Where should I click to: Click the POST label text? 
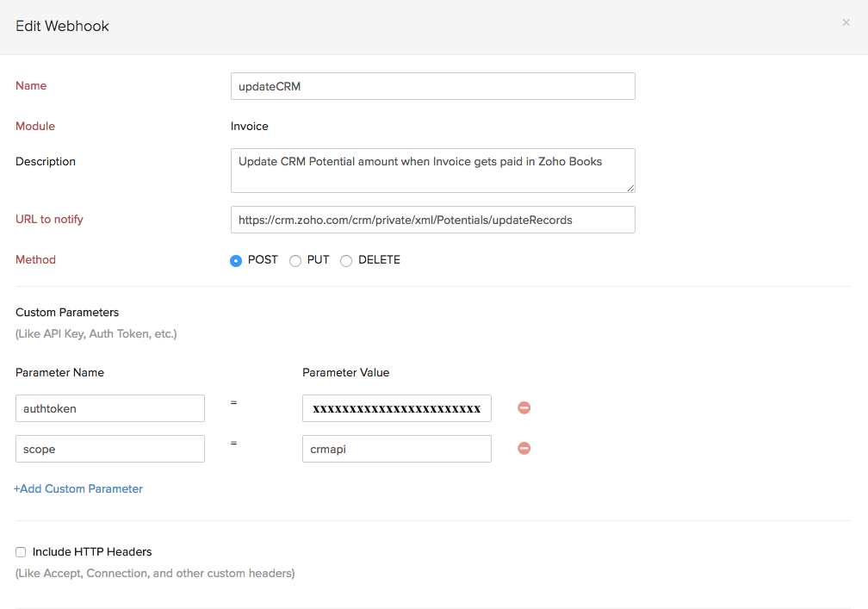pyautogui.click(x=261, y=259)
